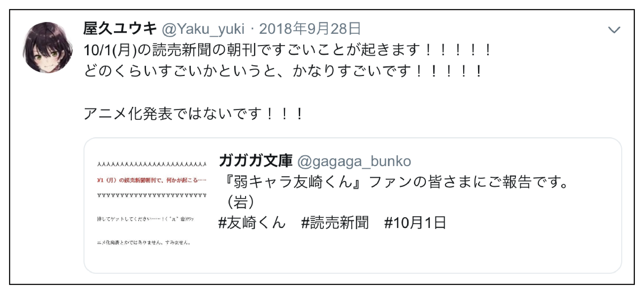
Task: Click the （岩） signature in quoted tweet
Action: [x=241, y=202]
